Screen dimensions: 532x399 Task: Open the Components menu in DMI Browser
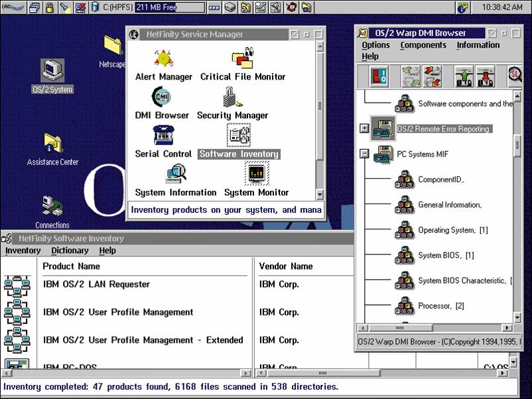point(423,45)
